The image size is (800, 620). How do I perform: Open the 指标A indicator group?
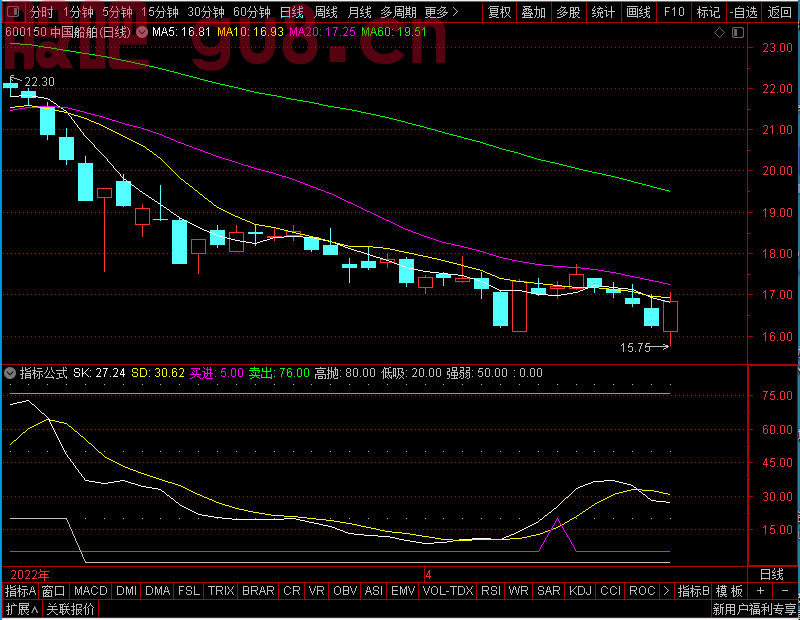[20, 591]
